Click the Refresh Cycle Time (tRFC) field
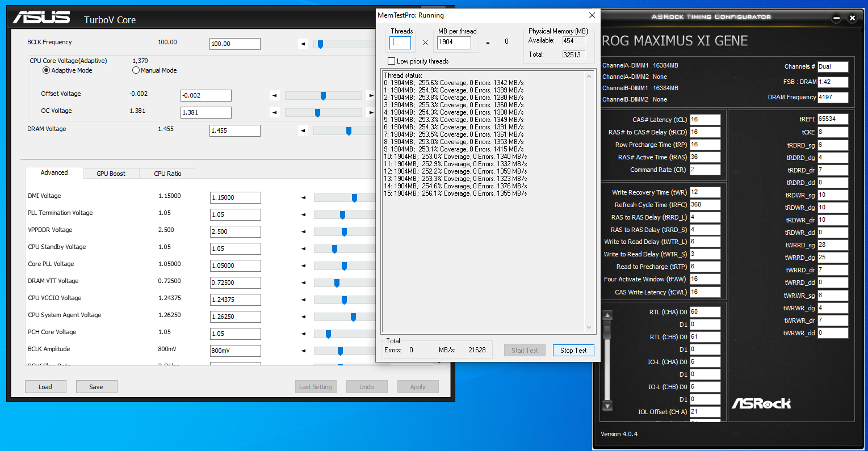Viewport: 868px width, 451px height. click(x=705, y=205)
